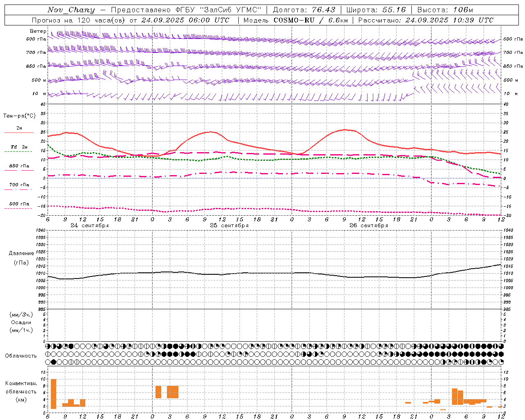The width and height of the screenshot is (525, 420).
Task: Click the 'Осадки' precipitation label
Action: (21, 322)
